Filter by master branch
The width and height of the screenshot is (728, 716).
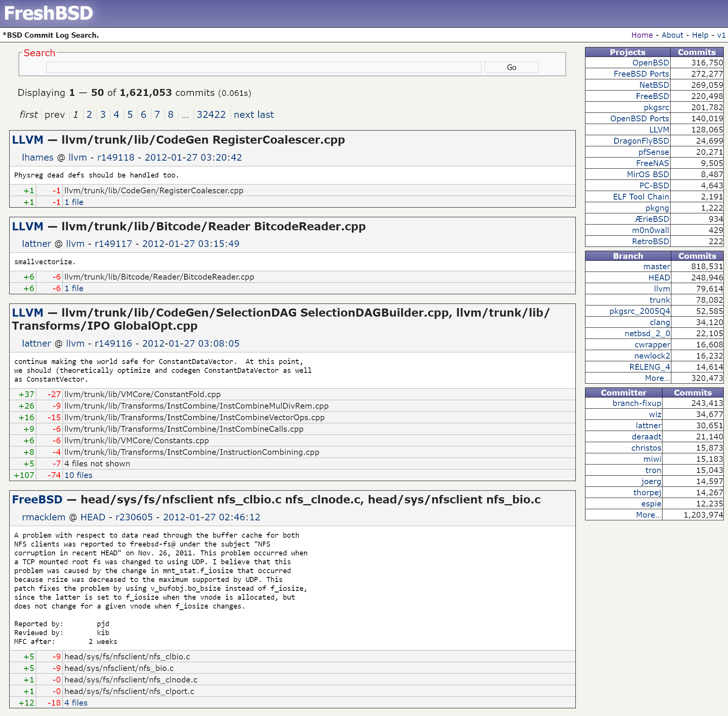(656, 267)
